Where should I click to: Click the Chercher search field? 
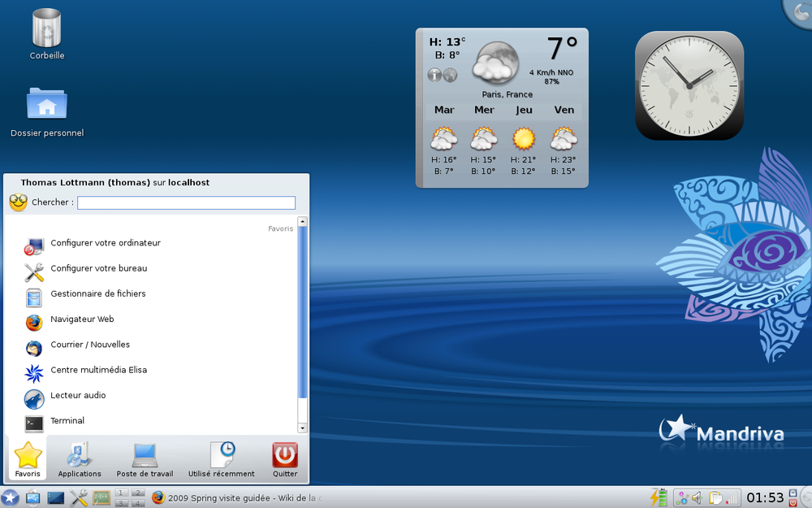(186, 203)
